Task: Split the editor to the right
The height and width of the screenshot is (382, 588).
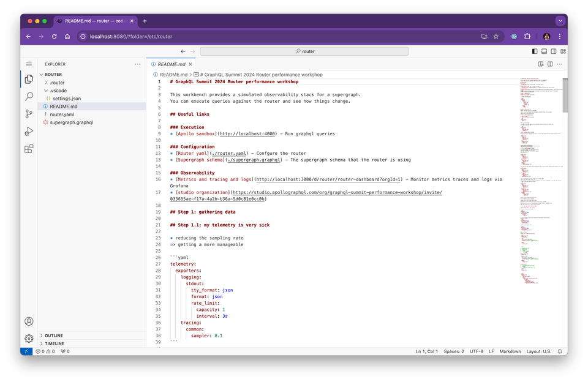Action: click(550, 64)
